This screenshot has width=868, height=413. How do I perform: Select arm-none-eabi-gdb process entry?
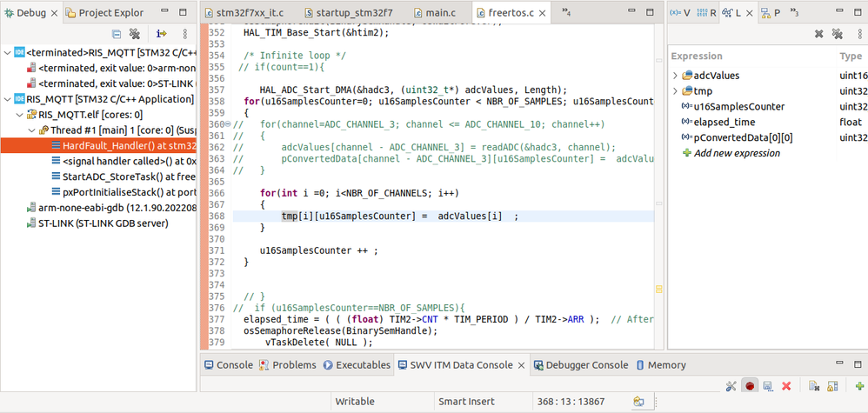point(110,208)
